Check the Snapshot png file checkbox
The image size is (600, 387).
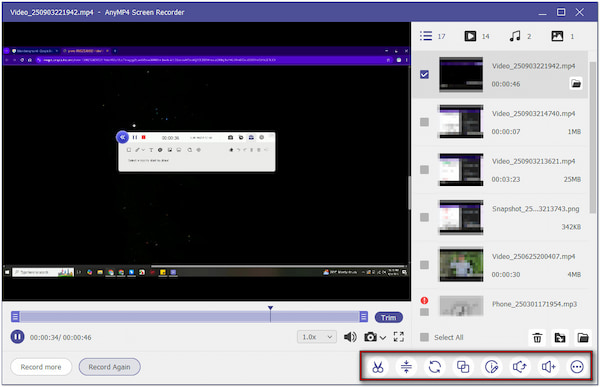(x=424, y=217)
